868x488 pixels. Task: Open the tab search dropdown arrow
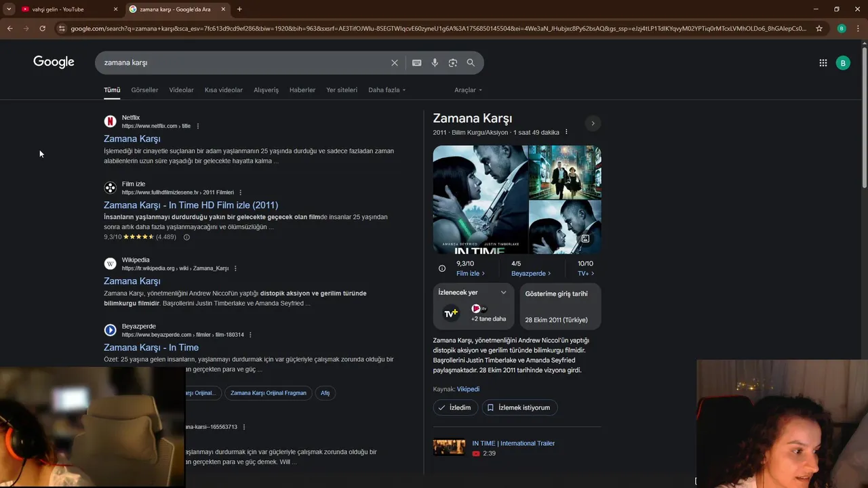click(x=9, y=9)
